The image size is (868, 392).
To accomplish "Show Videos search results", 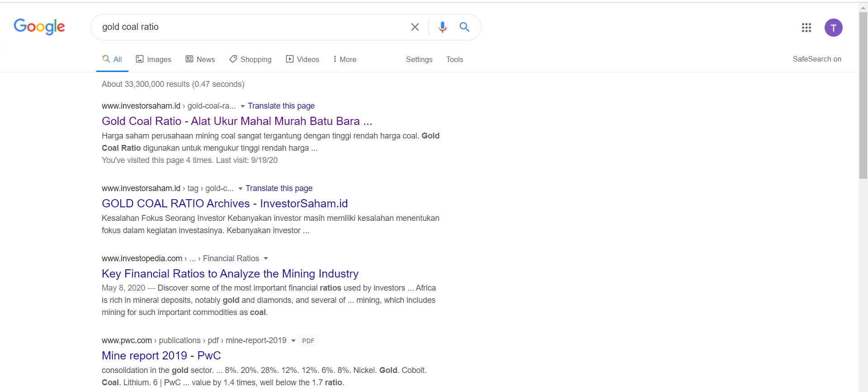I will click(302, 59).
